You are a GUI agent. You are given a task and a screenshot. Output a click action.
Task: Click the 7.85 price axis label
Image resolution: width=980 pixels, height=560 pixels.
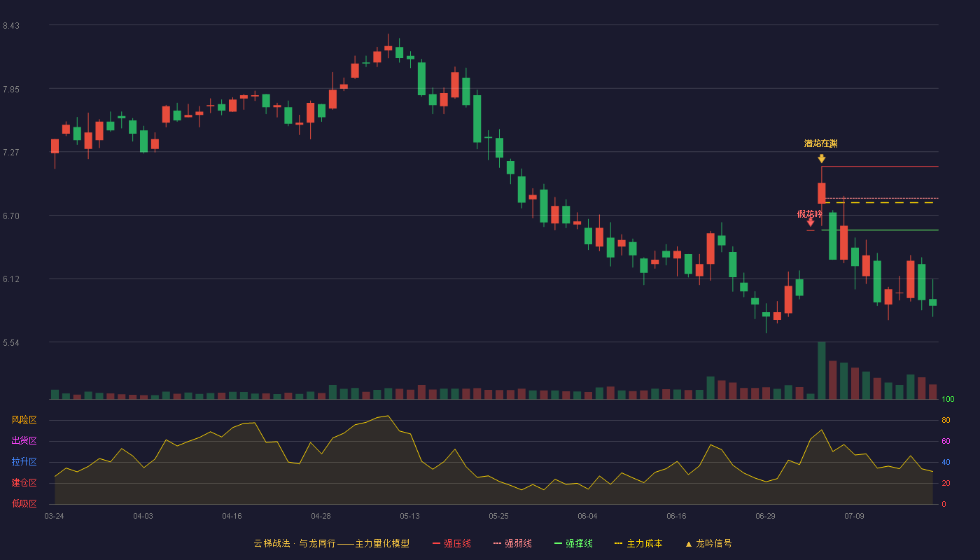pyautogui.click(x=11, y=90)
